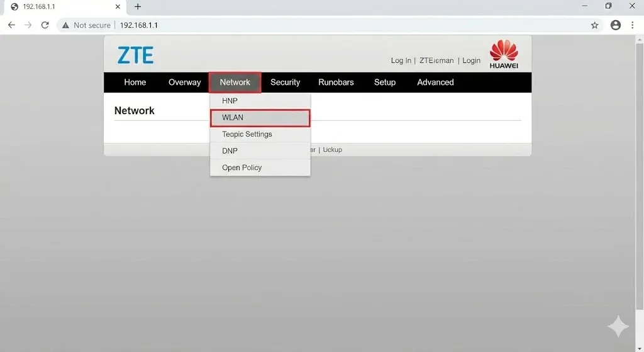Select HNP from the Network dropdown
Image resolution: width=644 pixels, height=352 pixels.
click(x=260, y=101)
